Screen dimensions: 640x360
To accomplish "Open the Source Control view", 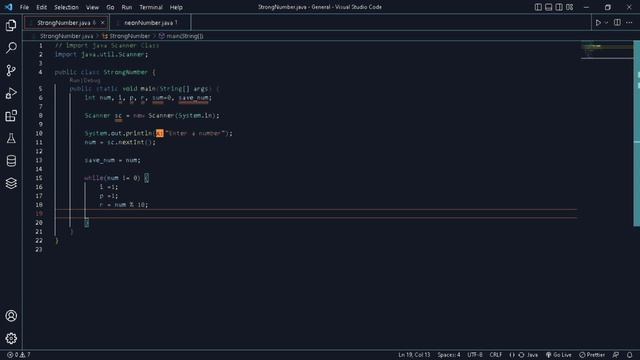I will tap(11, 71).
